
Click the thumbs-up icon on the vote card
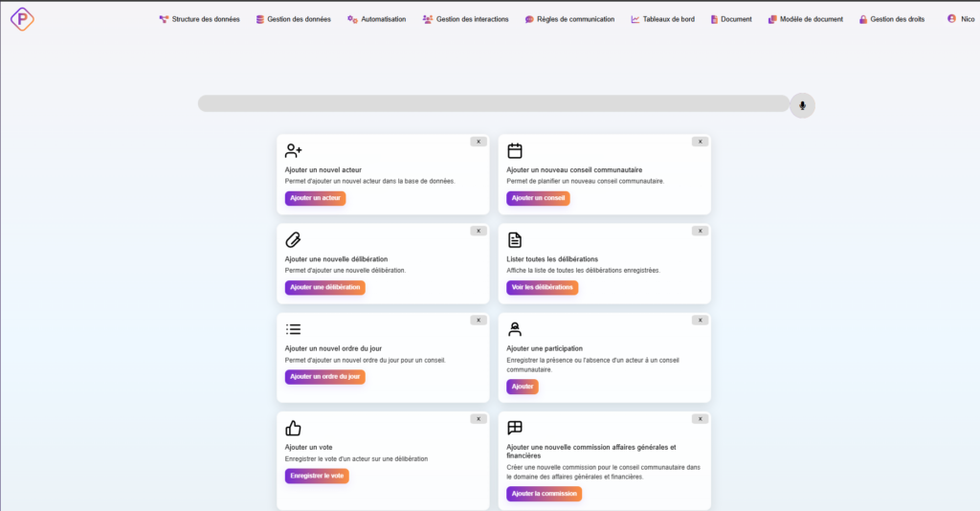[294, 428]
